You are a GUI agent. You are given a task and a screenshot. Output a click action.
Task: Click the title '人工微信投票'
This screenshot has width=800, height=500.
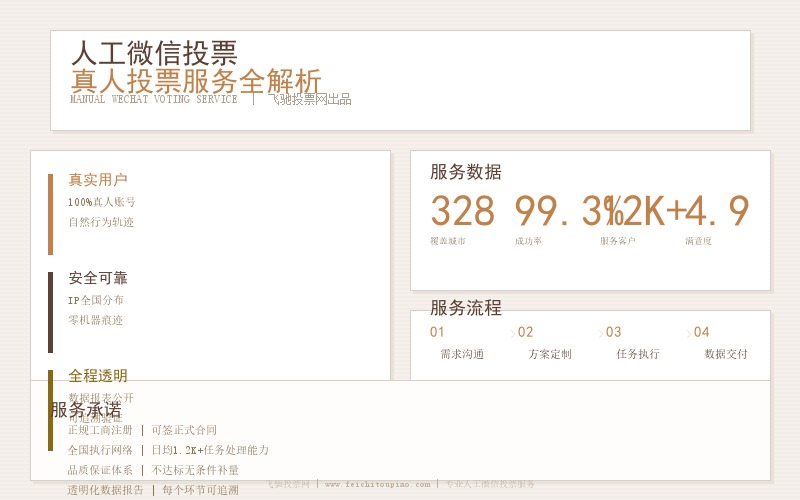point(154,53)
